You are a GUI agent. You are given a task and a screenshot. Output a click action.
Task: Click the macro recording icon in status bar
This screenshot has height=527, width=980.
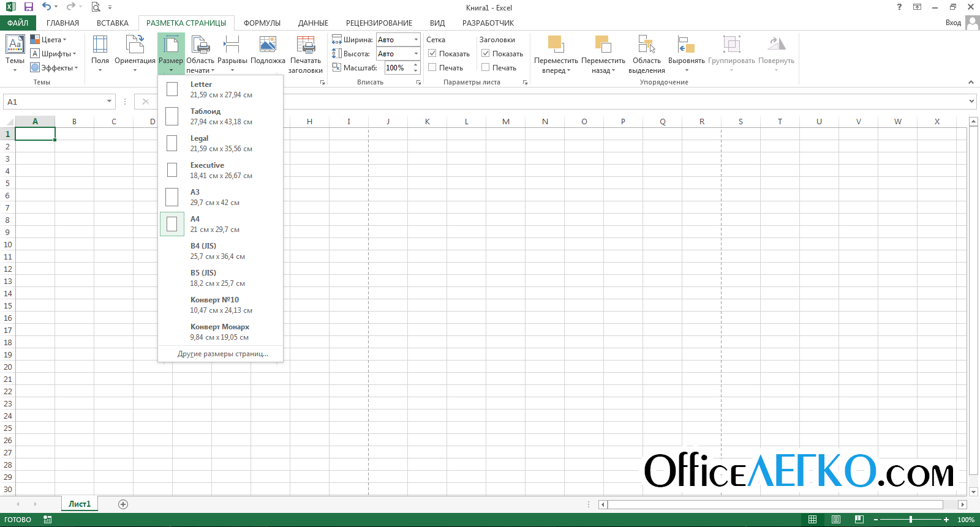(48, 520)
